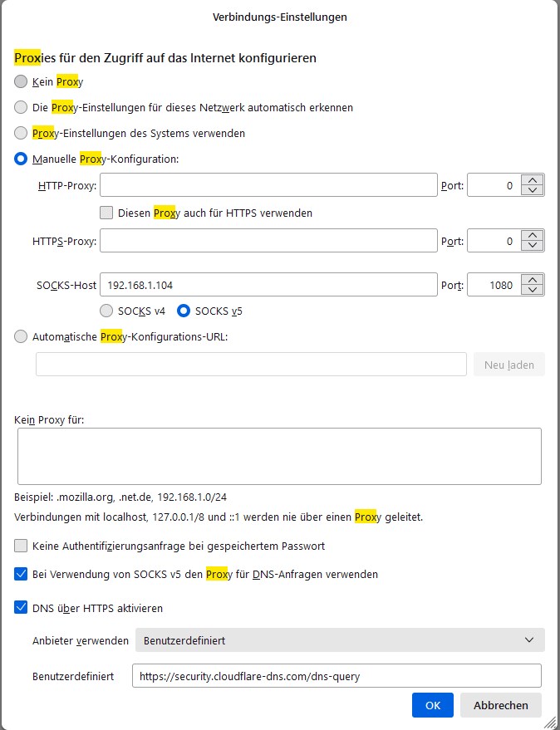This screenshot has height=730, width=560.
Task: Enable using this proxy for HTTPS too
Action: [x=106, y=213]
